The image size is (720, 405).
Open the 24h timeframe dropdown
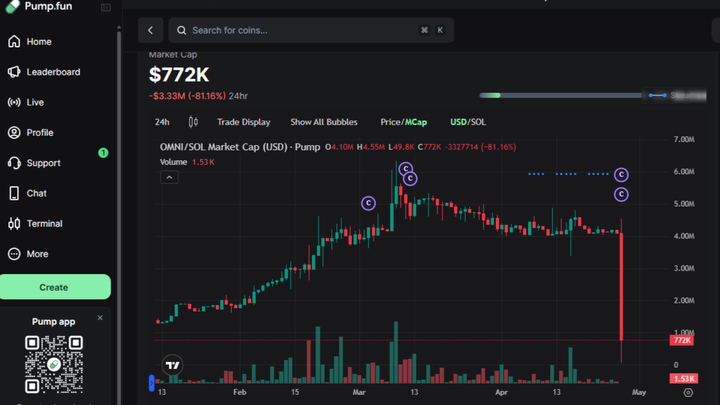[x=162, y=122]
